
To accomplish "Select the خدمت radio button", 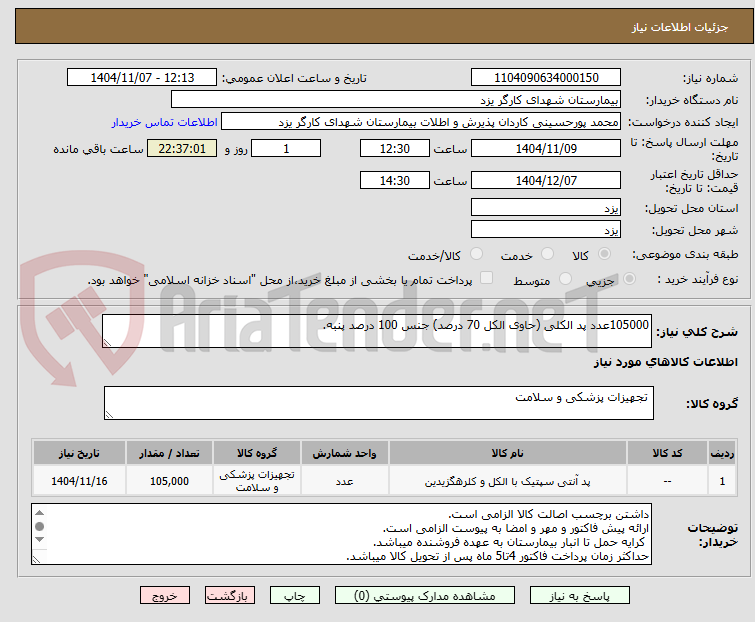I will tap(547, 254).
